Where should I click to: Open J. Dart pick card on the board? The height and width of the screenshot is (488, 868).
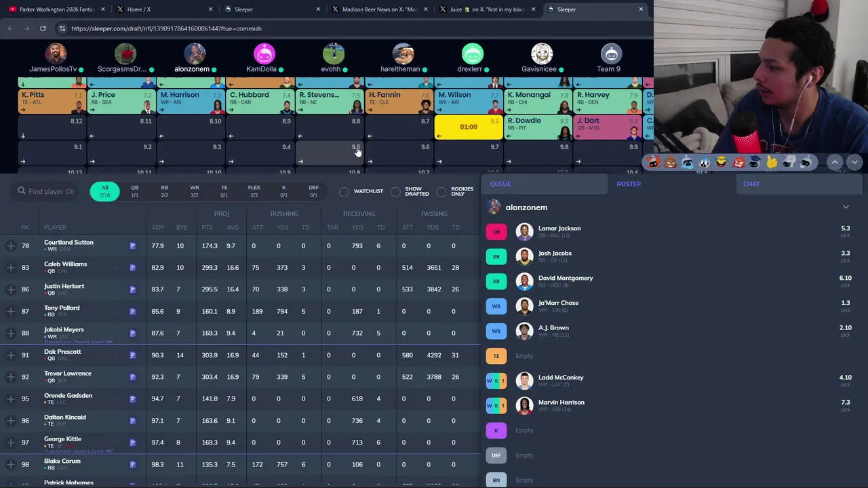(607, 126)
